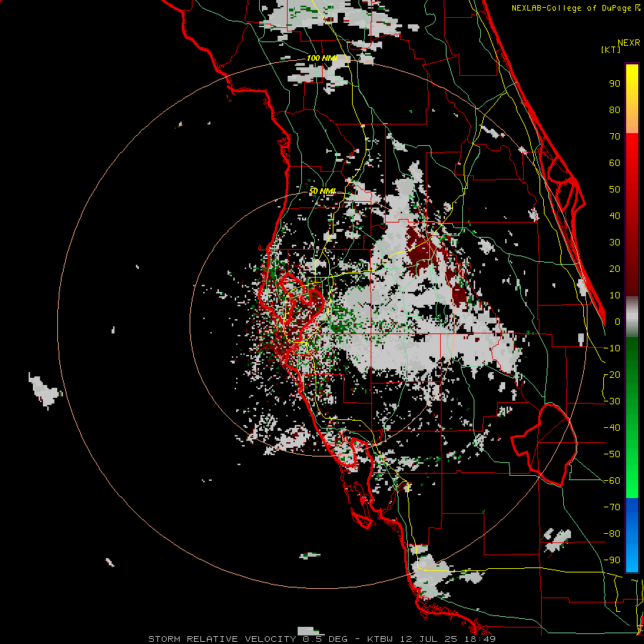Click the KTBW station identifier in the caption
The image size is (644, 644).
[381, 639]
